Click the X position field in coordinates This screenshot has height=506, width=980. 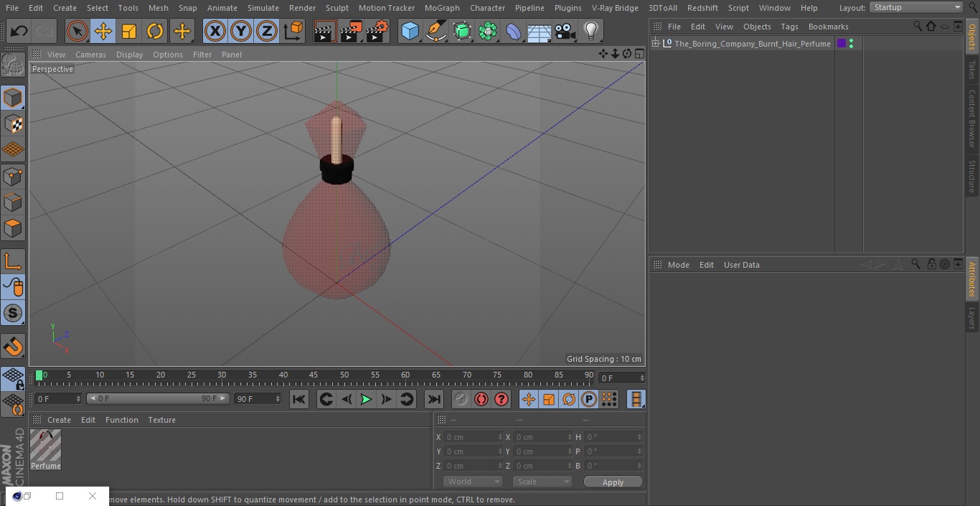point(472,437)
